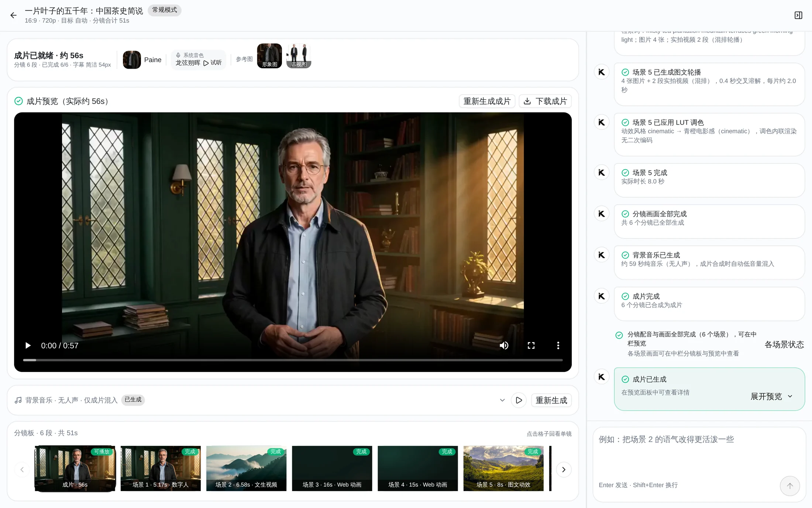Open the 形象图 reference thumbnail
812x508 pixels.
point(269,56)
